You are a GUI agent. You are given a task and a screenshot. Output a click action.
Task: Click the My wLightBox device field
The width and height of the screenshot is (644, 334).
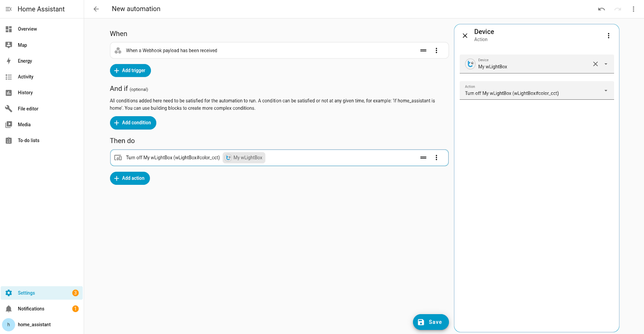coord(537,64)
